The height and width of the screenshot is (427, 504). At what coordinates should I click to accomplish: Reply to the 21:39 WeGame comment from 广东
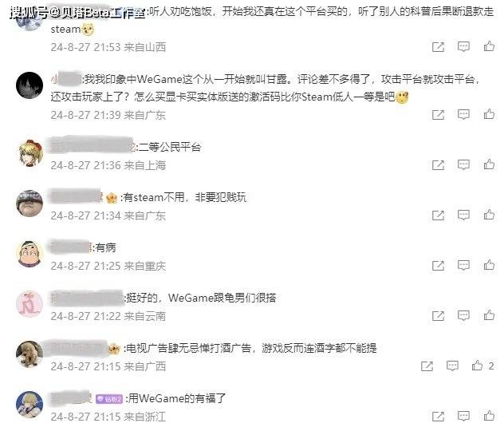tap(463, 115)
